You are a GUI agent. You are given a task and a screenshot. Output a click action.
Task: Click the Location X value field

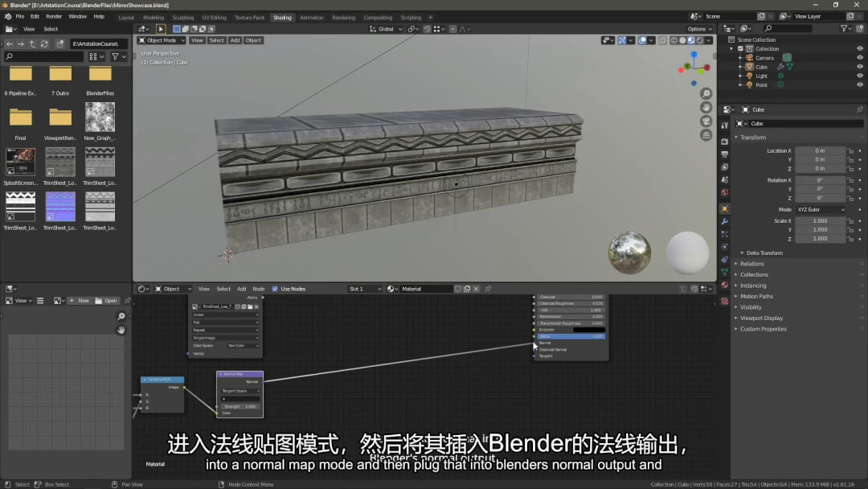click(820, 150)
